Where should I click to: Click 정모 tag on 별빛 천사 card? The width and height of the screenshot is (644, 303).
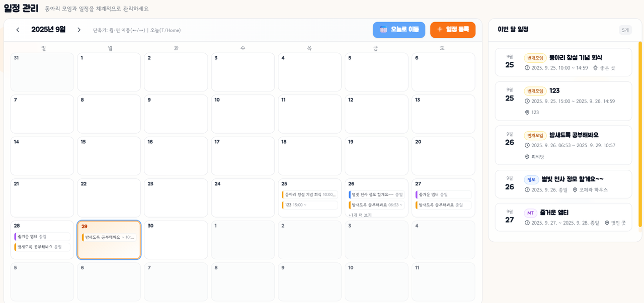[x=531, y=179]
